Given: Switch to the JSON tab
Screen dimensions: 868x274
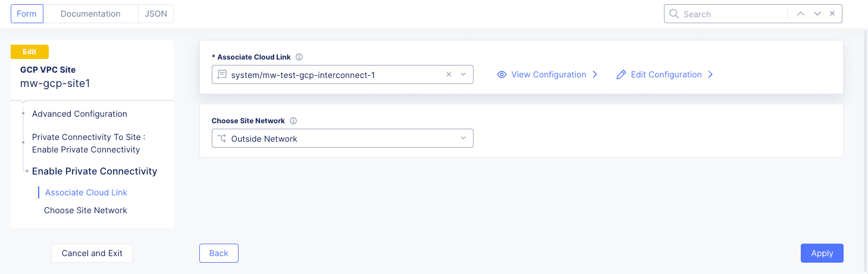Looking at the screenshot, I should 156,14.
